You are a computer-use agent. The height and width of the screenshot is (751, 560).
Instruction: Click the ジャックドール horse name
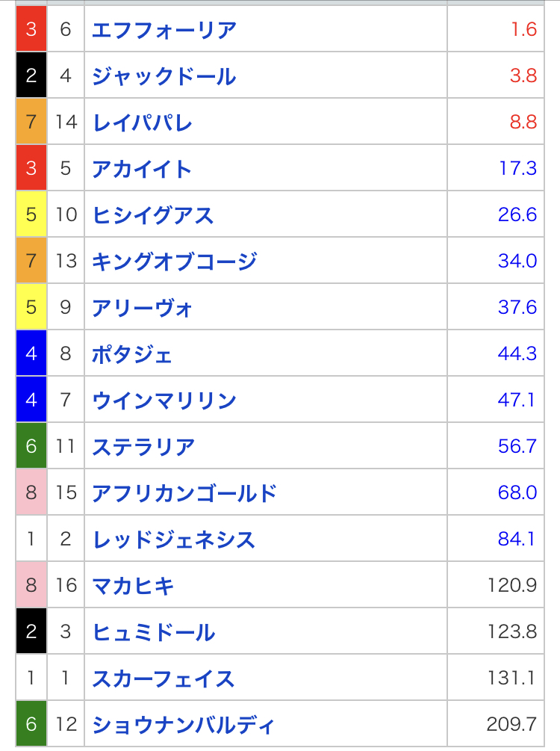click(164, 76)
